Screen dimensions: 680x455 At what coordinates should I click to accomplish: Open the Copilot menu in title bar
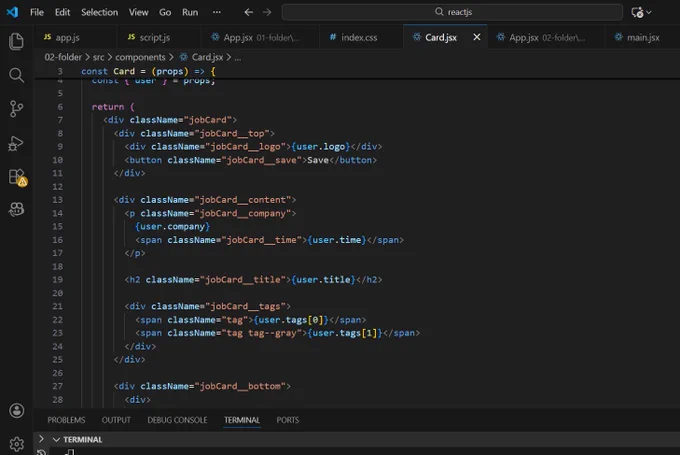[641, 12]
